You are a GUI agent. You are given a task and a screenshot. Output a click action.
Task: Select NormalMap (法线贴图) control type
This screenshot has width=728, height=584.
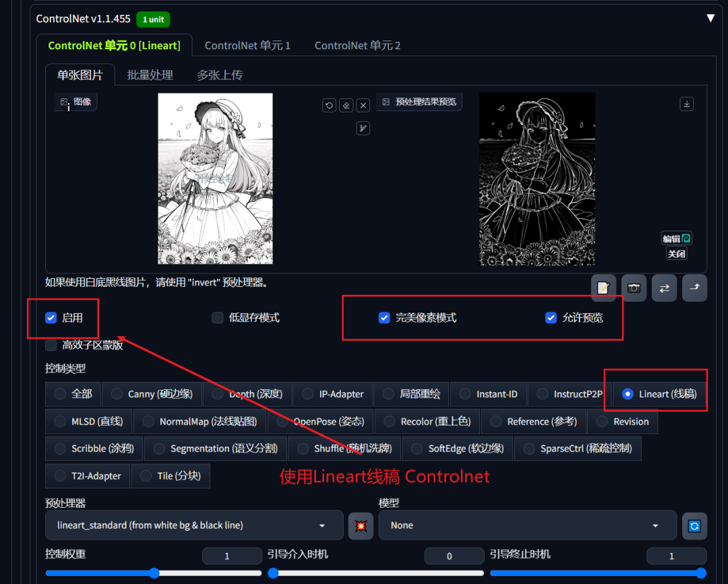(x=200, y=422)
